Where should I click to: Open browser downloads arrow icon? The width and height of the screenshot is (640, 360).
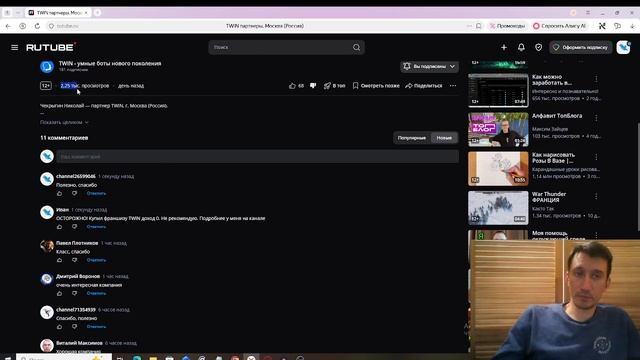632,26
